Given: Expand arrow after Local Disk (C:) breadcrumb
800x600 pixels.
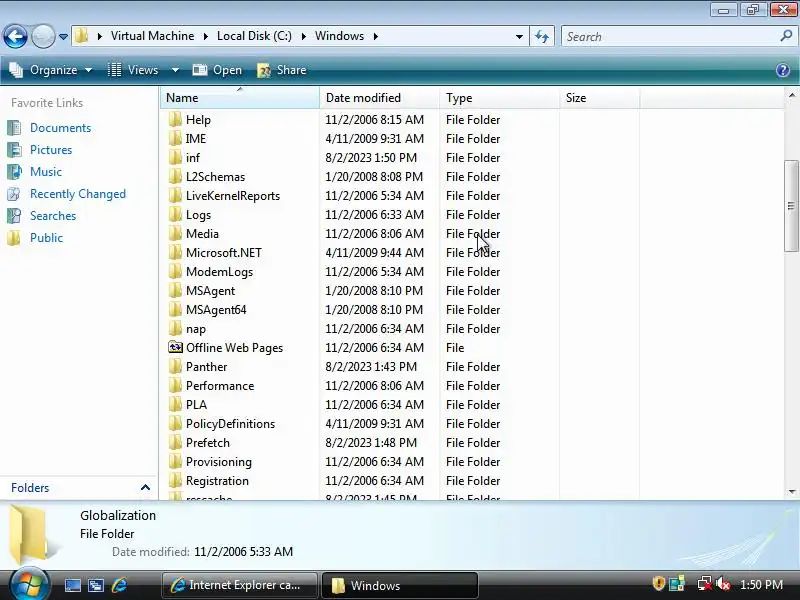Looking at the screenshot, I should [304, 36].
